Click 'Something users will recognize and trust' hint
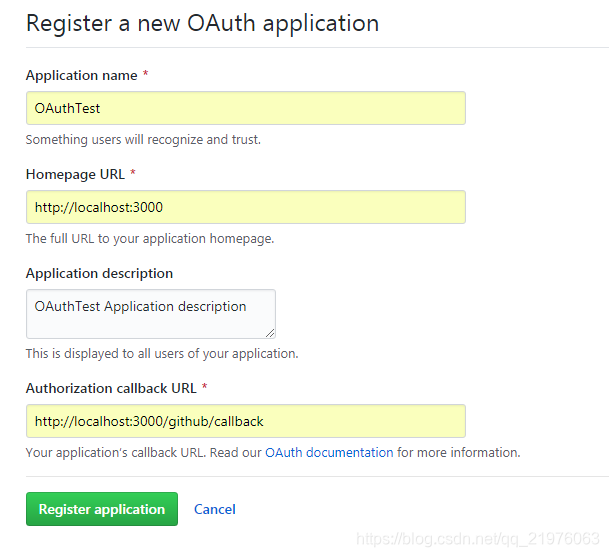This screenshot has height=557, width=609. click(x=143, y=140)
